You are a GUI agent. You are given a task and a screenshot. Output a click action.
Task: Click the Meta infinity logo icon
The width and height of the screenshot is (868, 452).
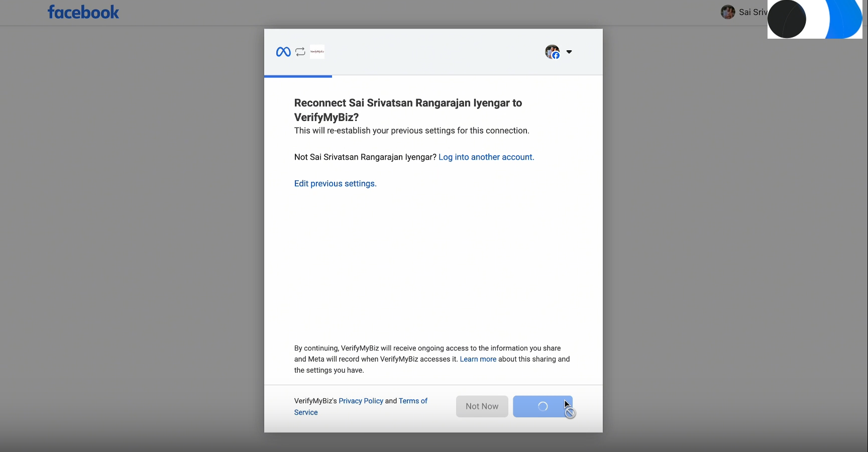coord(283,52)
